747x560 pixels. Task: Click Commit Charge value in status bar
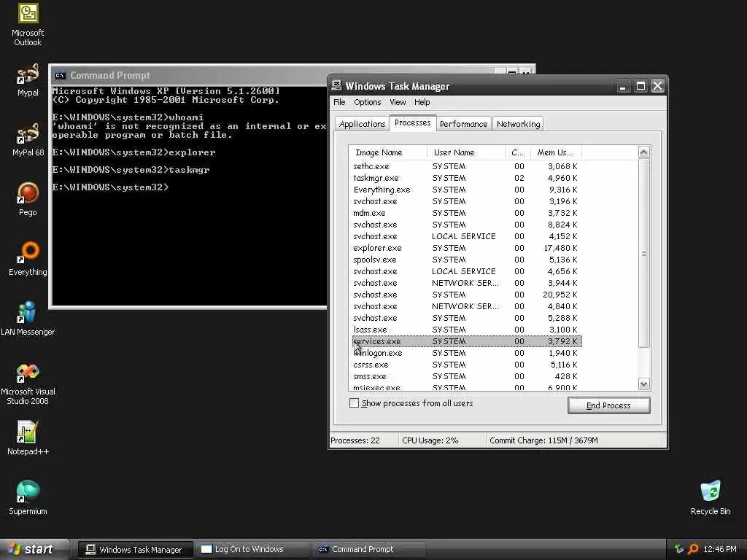[543, 440]
